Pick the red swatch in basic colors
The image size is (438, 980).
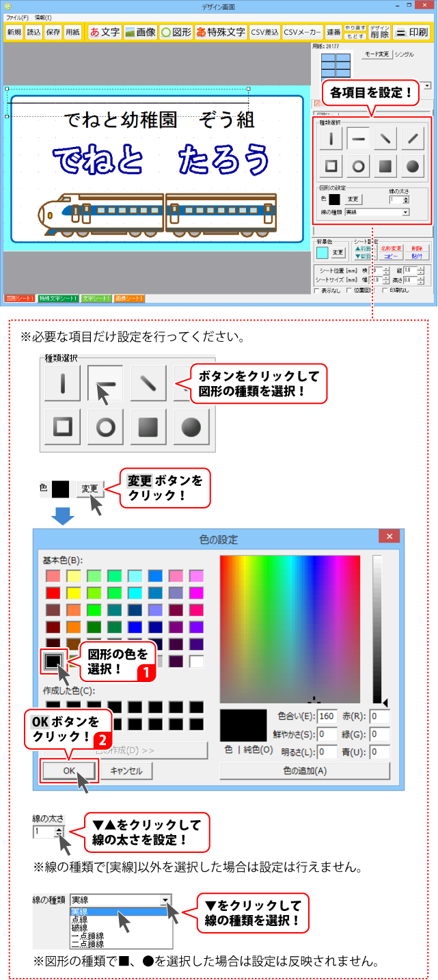tap(53, 593)
